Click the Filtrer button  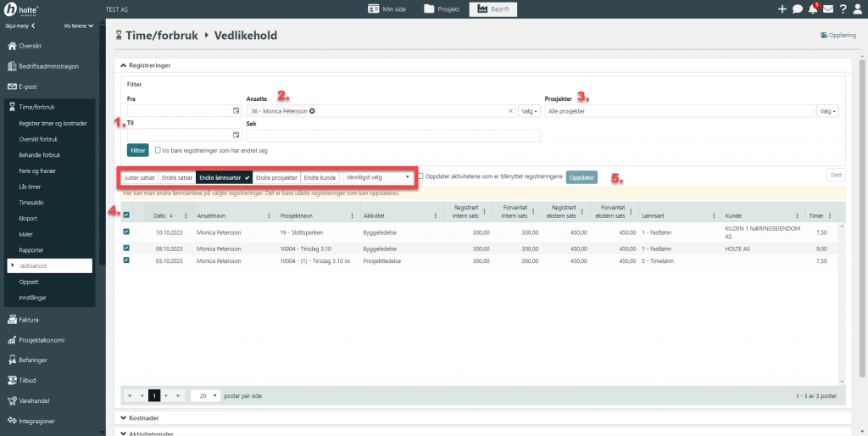(x=138, y=150)
